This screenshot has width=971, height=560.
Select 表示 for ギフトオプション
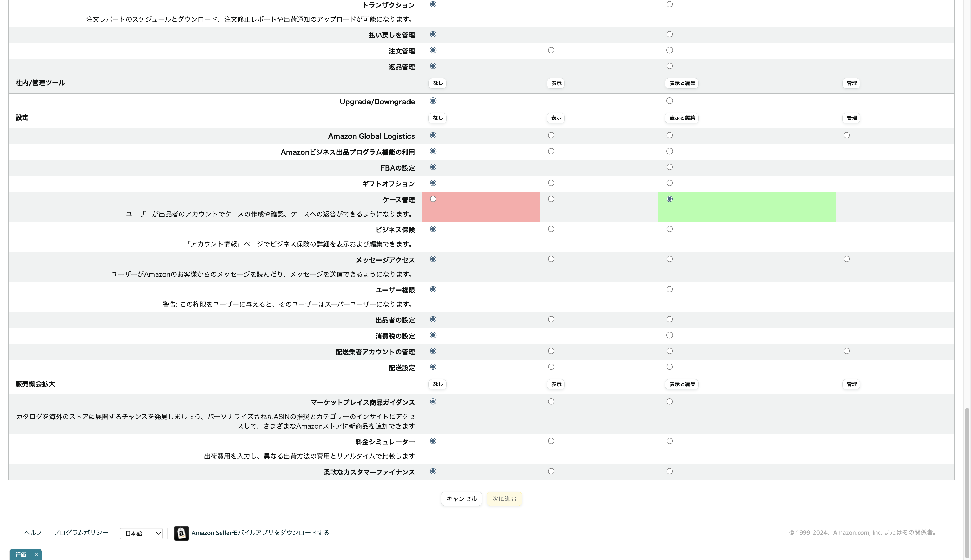click(551, 183)
